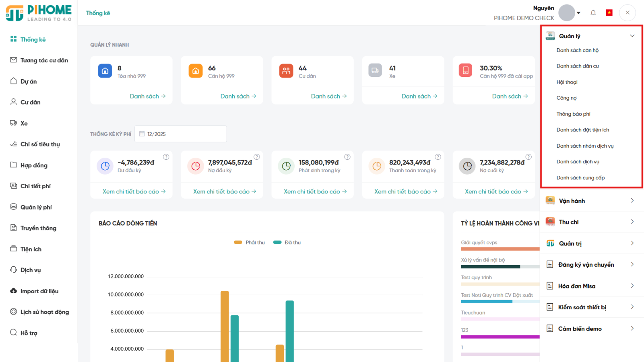Click the red residents icon above Cư dân
This screenshot has width=644, height=362.
[286, 71]
